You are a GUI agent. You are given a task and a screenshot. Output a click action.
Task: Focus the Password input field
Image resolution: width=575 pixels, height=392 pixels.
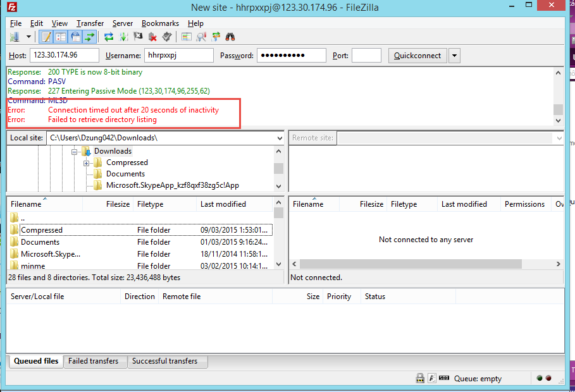[292, 56]
